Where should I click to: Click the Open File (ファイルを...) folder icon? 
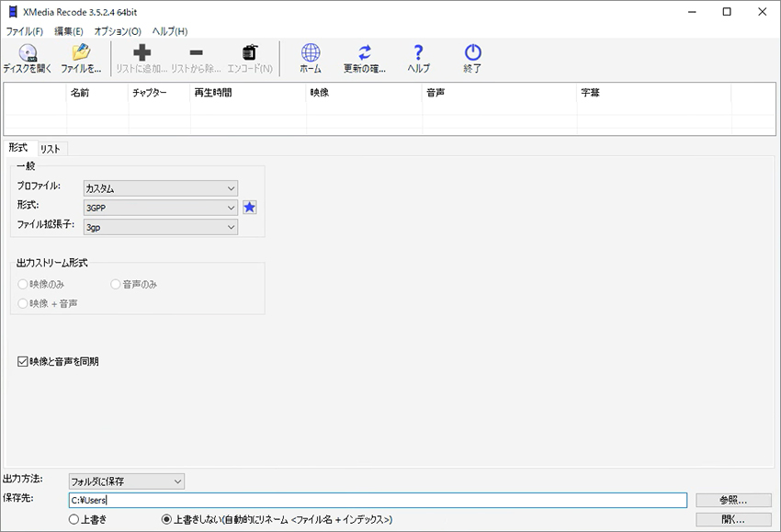pyautogui.click(x=81, y=52)
